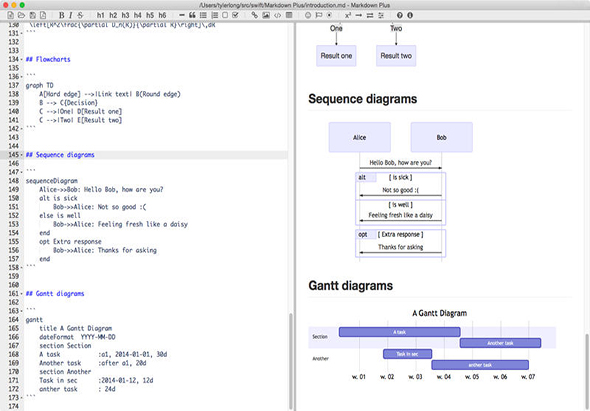Click 'dateFormat YYYY-MM-DD' line in editor
The height and width of the screenshot is (411, 590).
coord(77,337)
